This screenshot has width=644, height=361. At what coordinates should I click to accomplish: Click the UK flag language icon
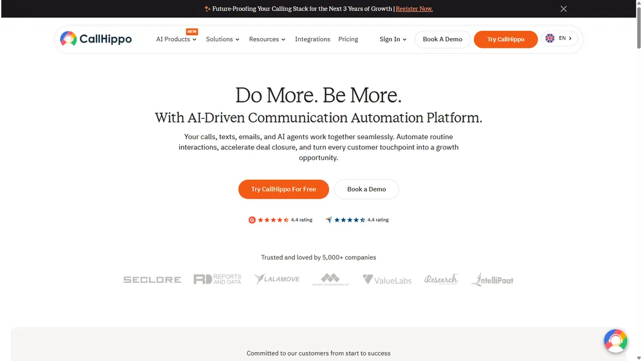coord(549,38)
